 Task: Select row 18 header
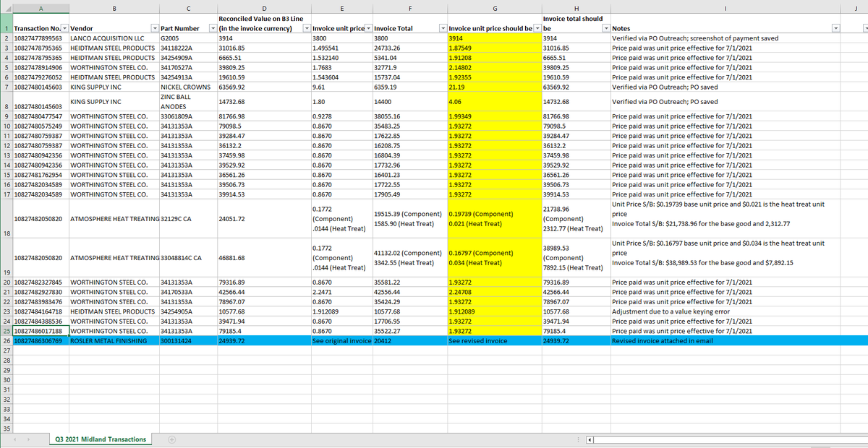coord(6,218)
